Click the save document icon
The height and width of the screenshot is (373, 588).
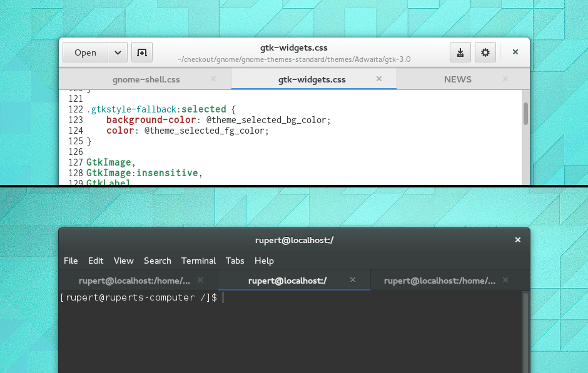click(460, 52)
